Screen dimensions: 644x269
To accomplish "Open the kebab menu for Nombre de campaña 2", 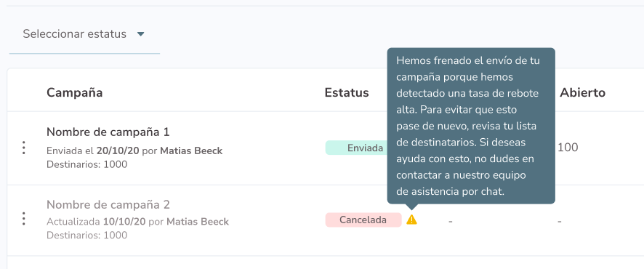I will point(24,219).
